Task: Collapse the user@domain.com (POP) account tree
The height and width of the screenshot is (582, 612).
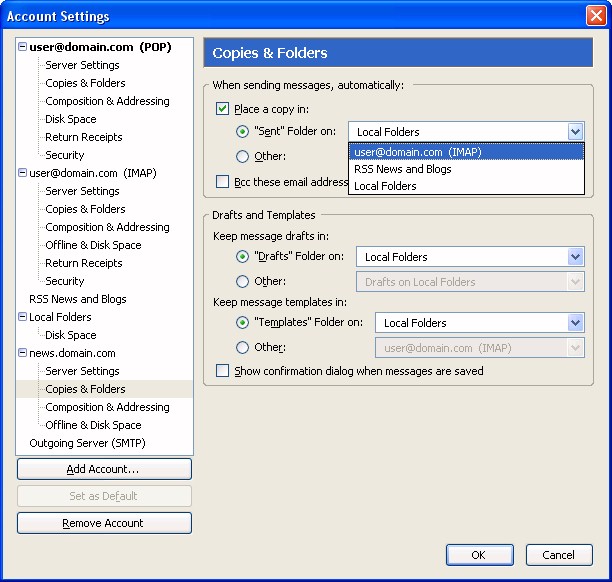Action: point(23,47)
